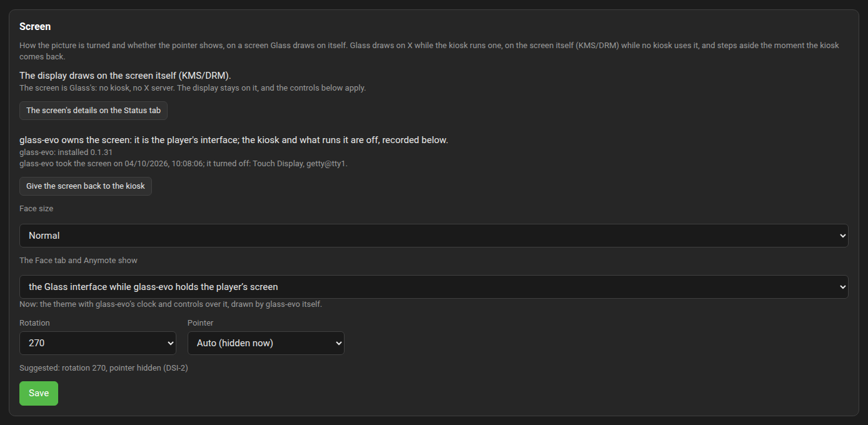
Task: Save the screen settings
Action: click(39, 393)
